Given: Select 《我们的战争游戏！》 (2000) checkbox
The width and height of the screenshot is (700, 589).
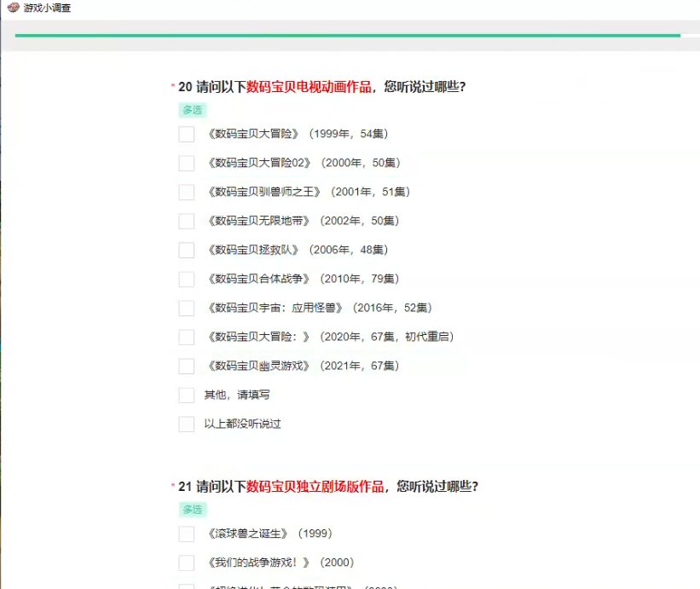Looking at the screenshot, I should [x=186, y=563].
